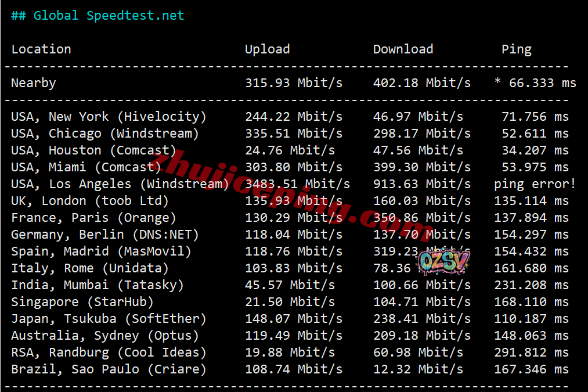
Task: Select the Location column header
Action: pos(41,49)
